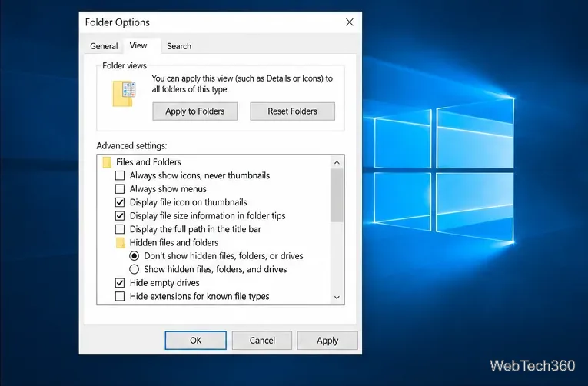Image resolution: width=588 pixels, height=386 pixels.
Task: Uncheck Display file icon on thumbnails
Action: click(x=120, y=202)
